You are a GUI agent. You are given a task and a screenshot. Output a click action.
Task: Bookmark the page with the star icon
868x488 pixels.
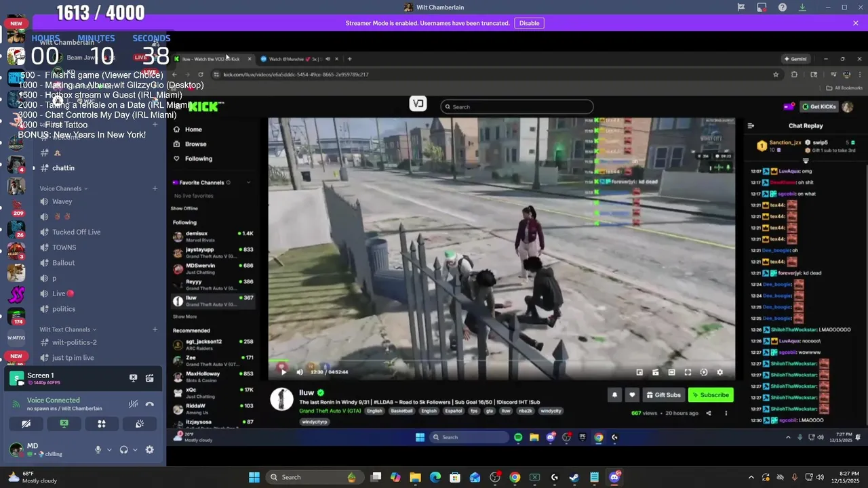click(776, 75)
